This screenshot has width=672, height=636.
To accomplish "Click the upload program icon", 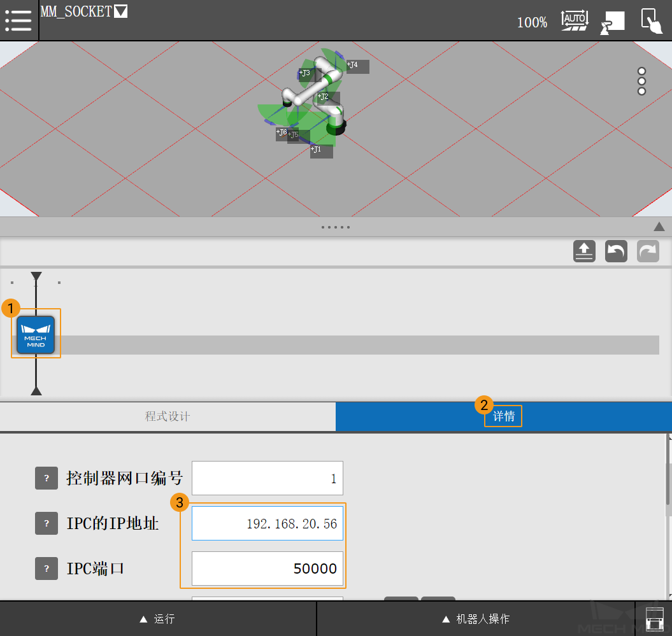I will (584, 251).
